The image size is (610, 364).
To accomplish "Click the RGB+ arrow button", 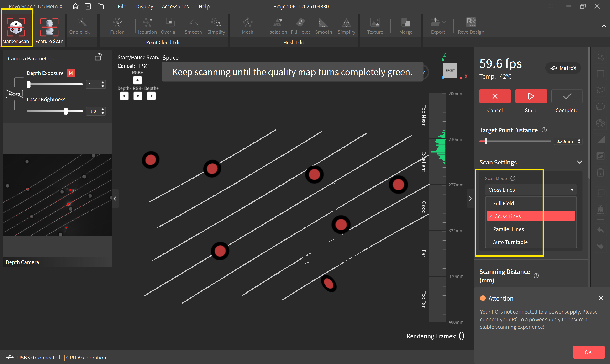I will click(137, 80).
